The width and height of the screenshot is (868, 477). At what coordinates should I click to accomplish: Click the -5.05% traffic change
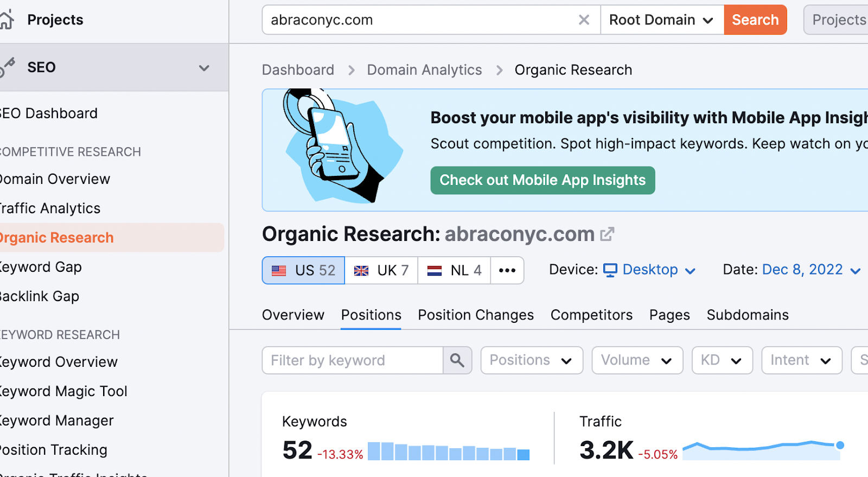click(x=658, y=454)
